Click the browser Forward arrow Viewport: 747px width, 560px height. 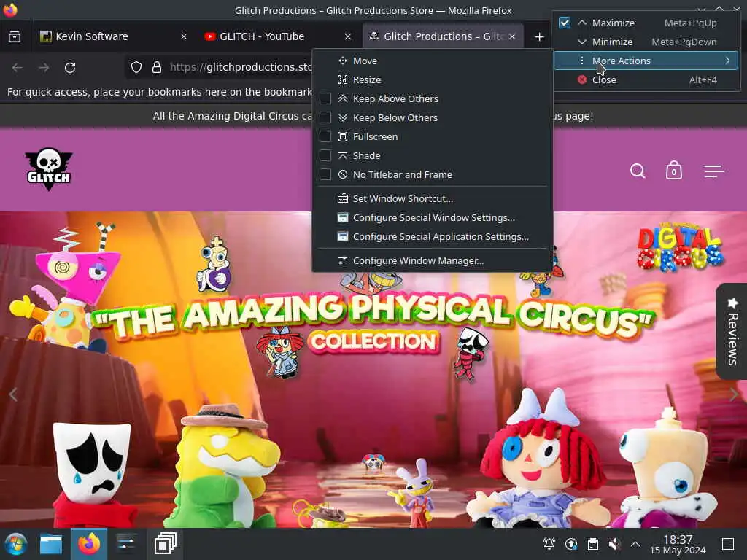click(x=44, y=68)
